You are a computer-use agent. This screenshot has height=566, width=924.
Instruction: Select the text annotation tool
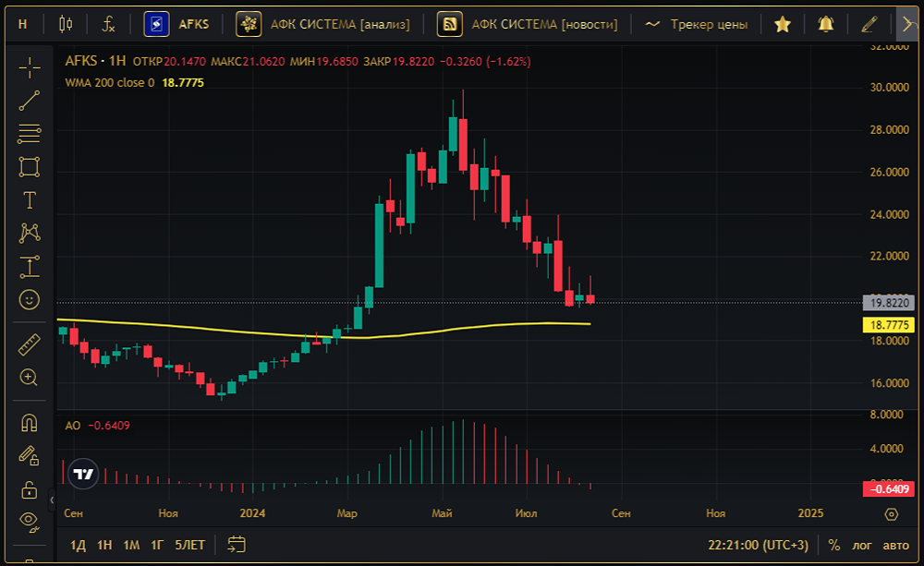(29, 200)
